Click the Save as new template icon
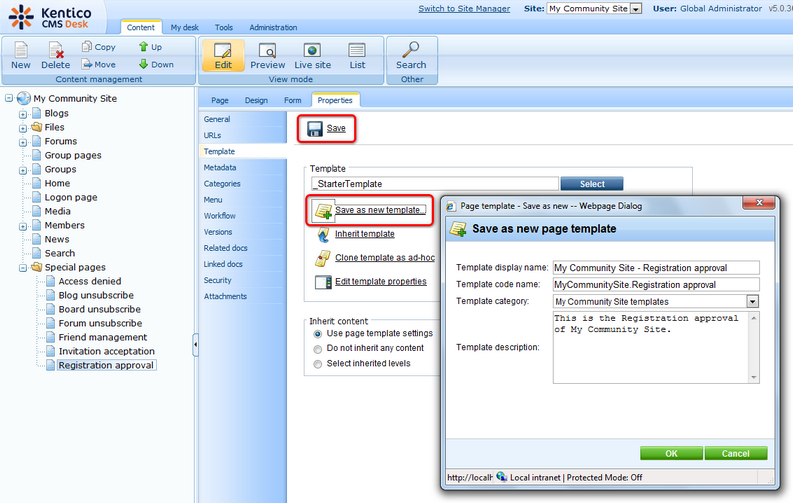This screenshot has height=503, width=793. pyautogui.click(x=323, y=210)
